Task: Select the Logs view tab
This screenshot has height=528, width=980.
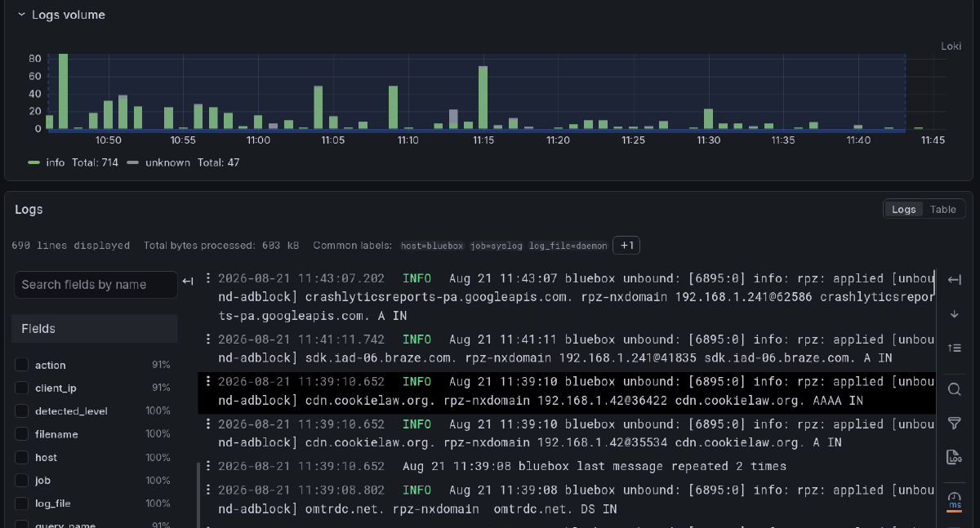Action: click(903, 209)
